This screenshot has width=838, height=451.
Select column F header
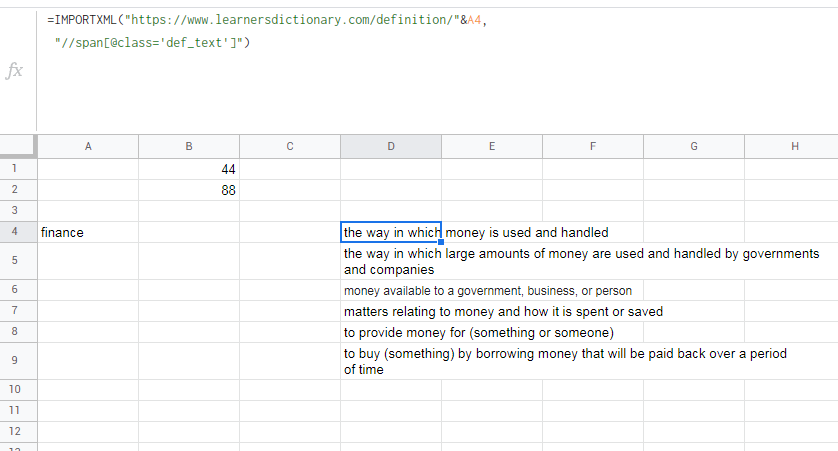[x=593, y=146]
